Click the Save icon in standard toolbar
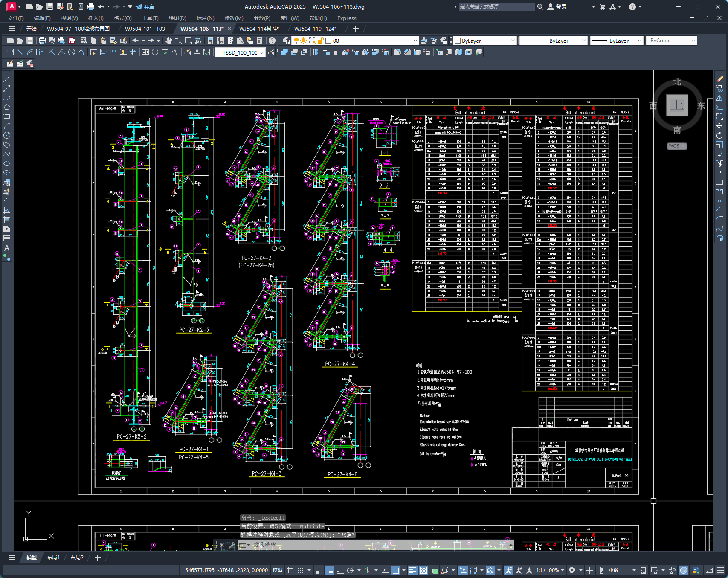 click(30, 41)
